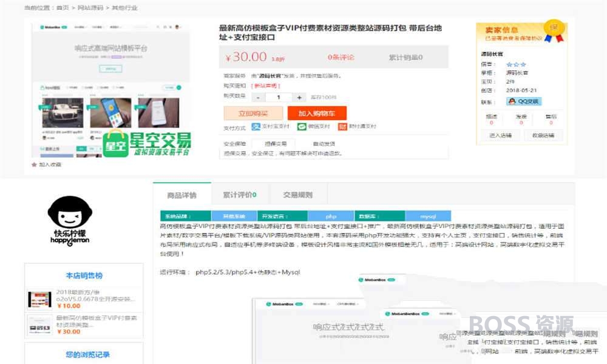Click 网站源码 in the breadcrumb
Screen dimensions: 607x364
[90, 8]
